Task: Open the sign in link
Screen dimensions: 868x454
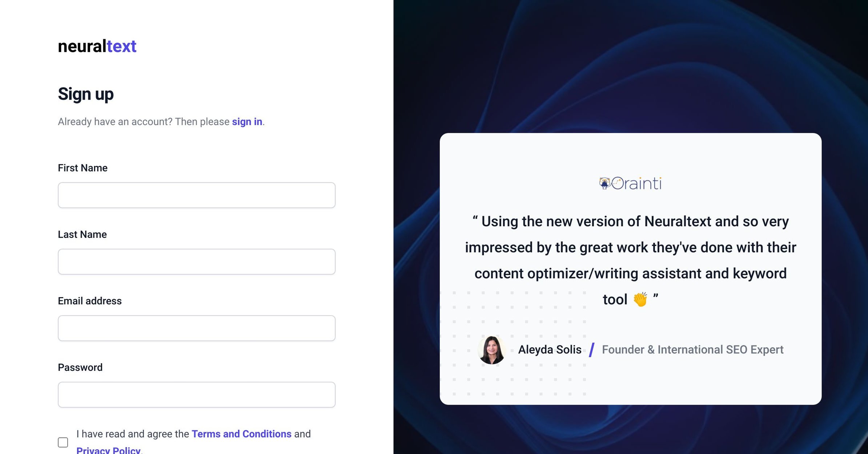Action: [x=247, y=122]
